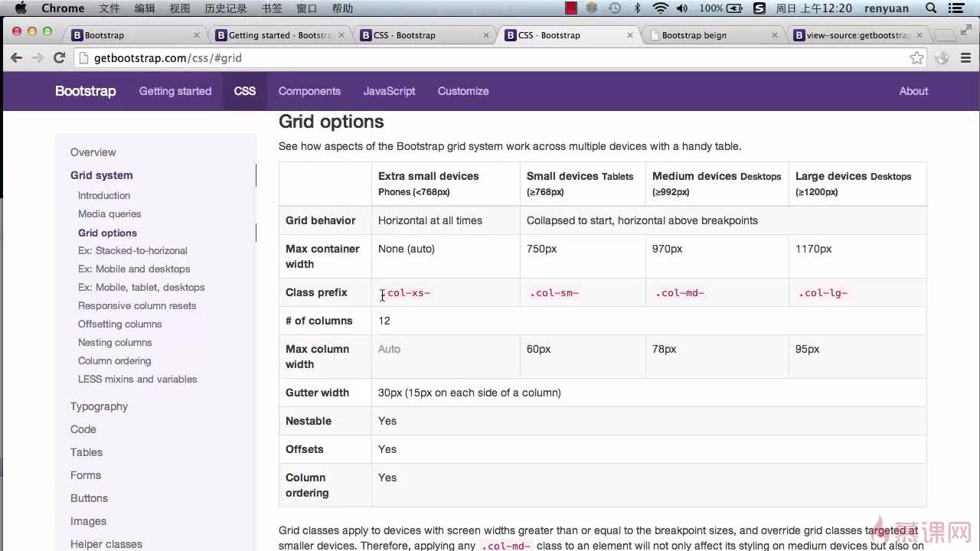Open Customize in the navbar
The width and height of the screenshot is (980, 551).
(463, 91)
